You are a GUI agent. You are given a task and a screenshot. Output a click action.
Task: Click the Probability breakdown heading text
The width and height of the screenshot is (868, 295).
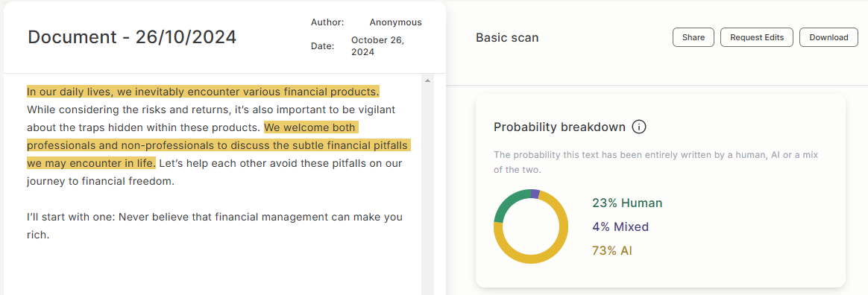pyautogui.click(x=560, y=127)
